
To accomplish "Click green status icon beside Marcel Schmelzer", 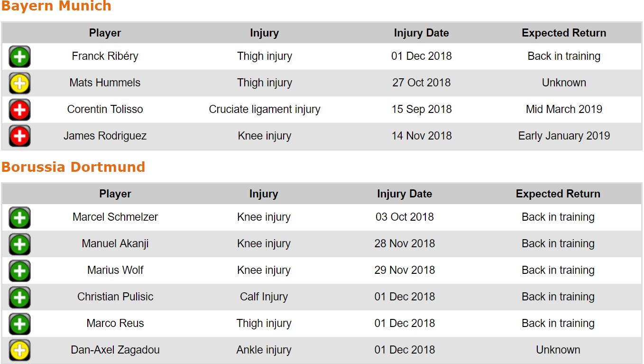I will pos(19,217).
